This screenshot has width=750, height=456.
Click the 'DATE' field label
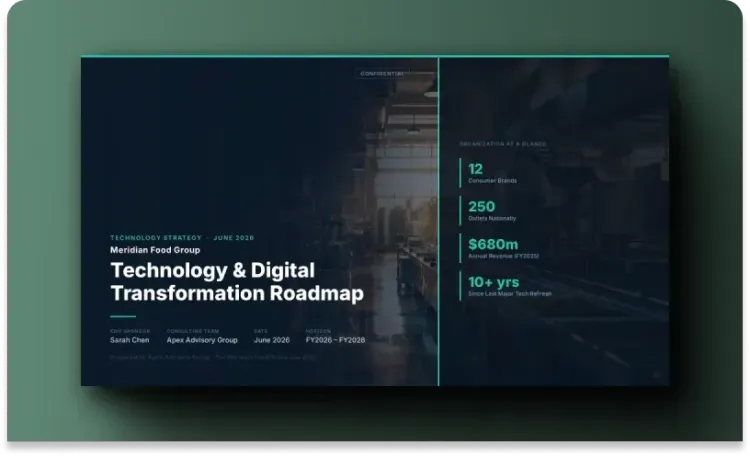[x=261, y=331]
